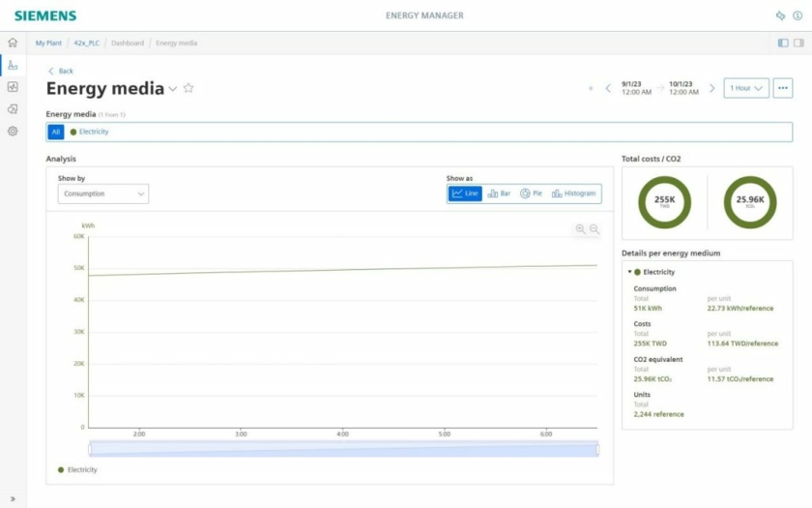Image resolution: width=812 pixels, height=508 pixels.
Task: Open the three-dots more options menu
Action: [x=783, y=88]
